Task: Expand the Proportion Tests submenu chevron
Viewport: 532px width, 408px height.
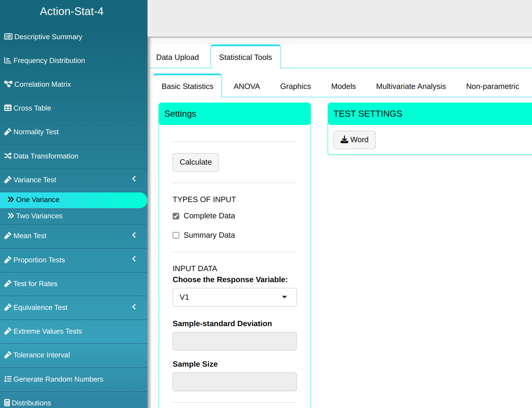Action: (134, 259)
